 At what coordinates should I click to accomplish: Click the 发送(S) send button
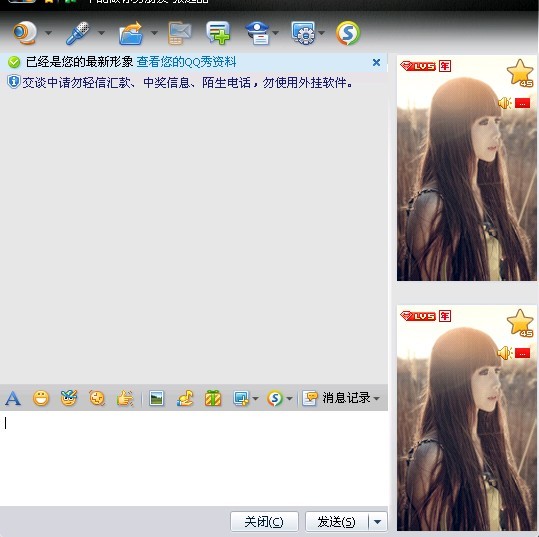(x=337, y=522)
